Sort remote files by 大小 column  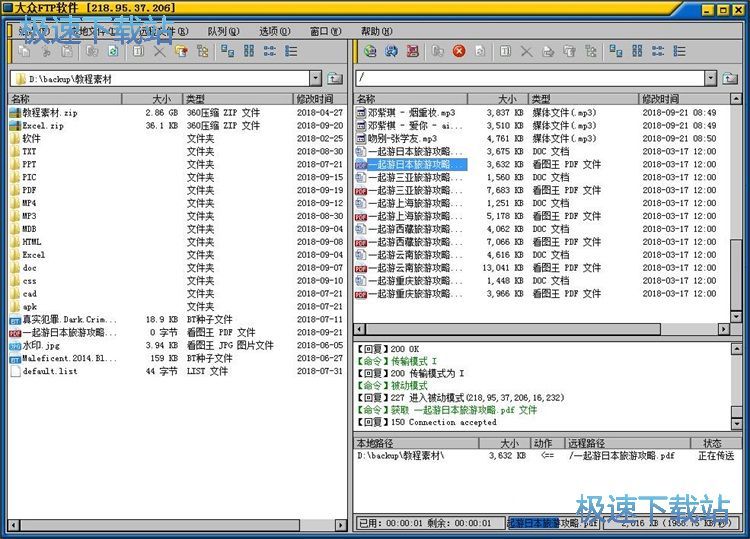pyautogui.click(x=497, y=99)
